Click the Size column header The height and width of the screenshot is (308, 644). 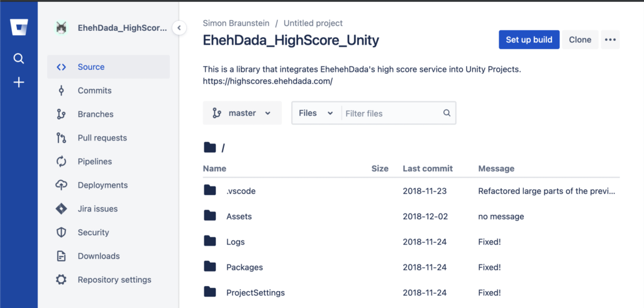[380, 169]
